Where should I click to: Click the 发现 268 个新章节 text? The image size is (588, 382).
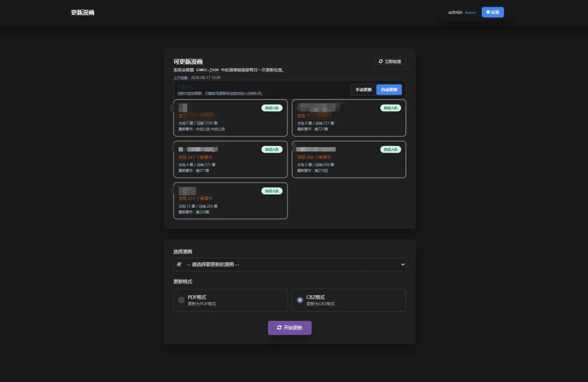pos(314,157)
